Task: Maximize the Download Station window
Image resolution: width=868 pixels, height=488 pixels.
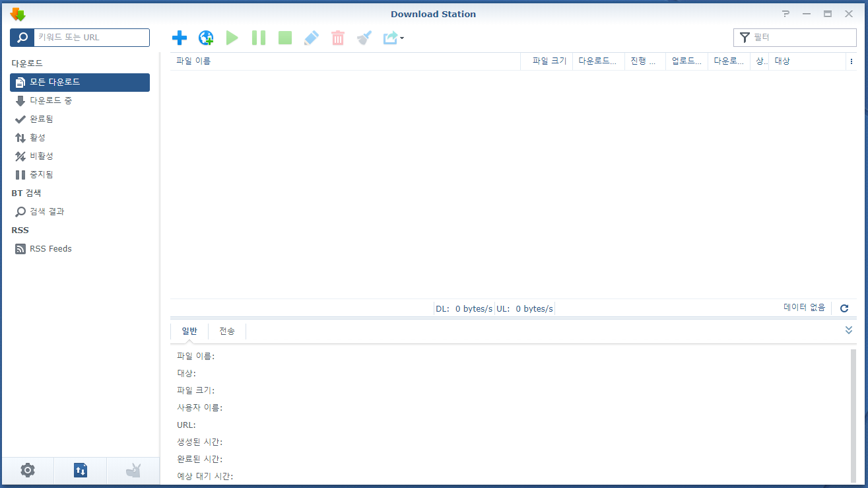Action: click(827, 14)
